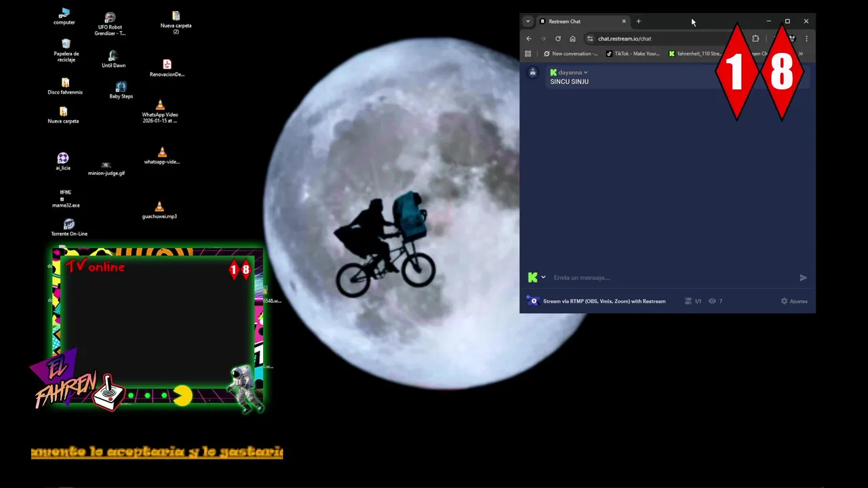This screenshot has height=488, width=868.
Task: Go forward in the browser
Action: coord(543,39)
